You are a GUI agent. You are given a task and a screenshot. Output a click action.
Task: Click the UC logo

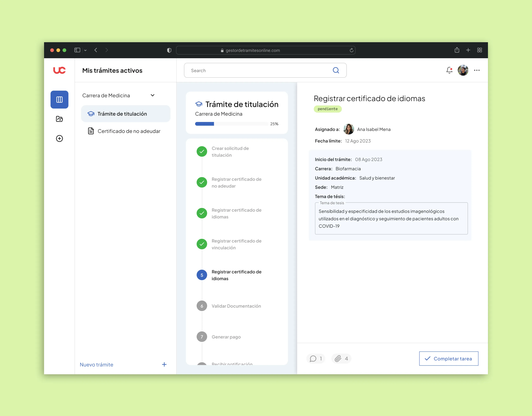point(59,70)
